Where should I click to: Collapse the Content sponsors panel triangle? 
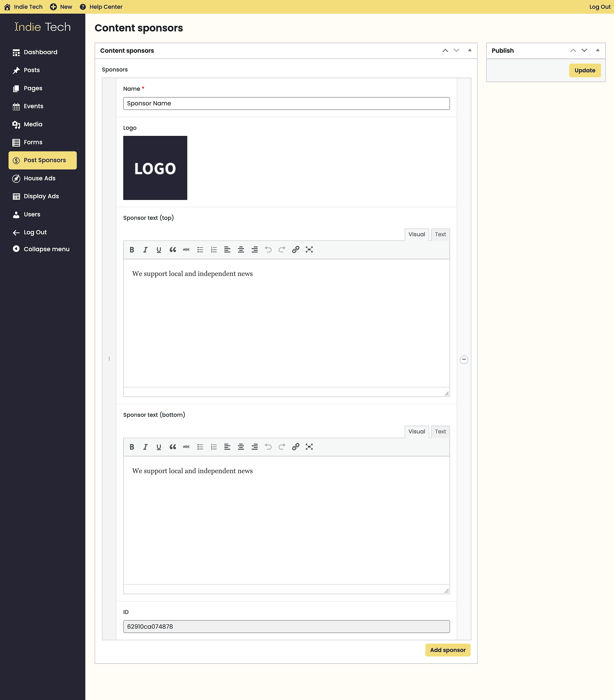[469, 50]
